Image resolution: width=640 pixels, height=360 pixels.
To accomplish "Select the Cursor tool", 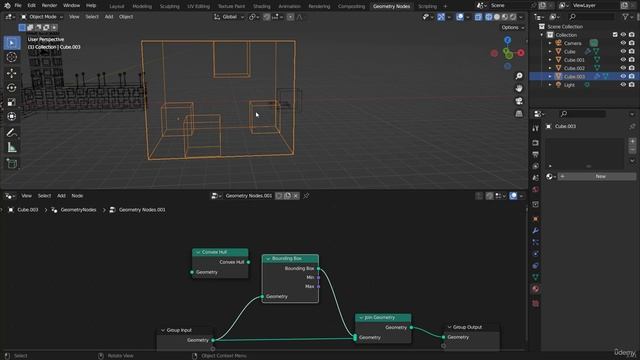I will [x=12, y=57].
